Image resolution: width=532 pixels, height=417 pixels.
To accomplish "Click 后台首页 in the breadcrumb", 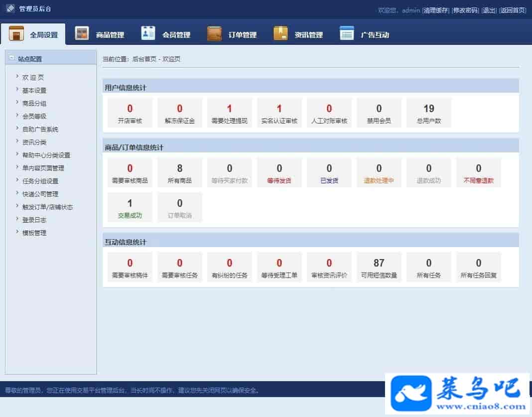I will pos(144,59).
